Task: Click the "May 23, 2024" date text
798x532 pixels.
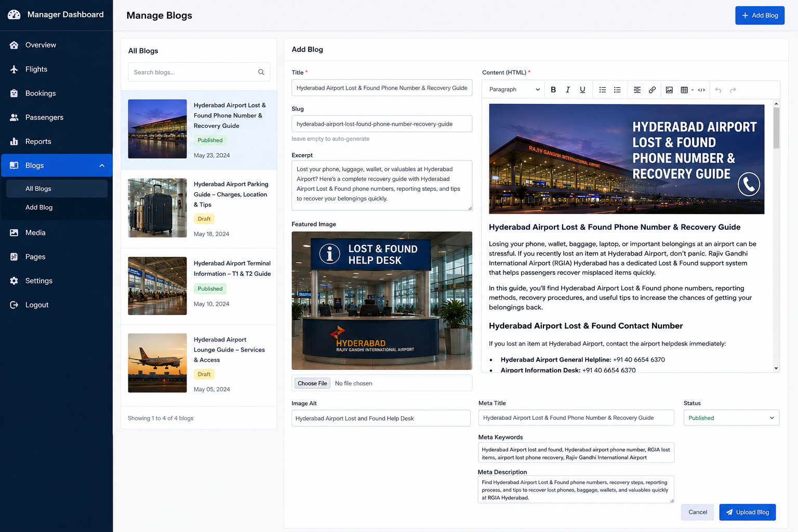Action: pos(211,155)
